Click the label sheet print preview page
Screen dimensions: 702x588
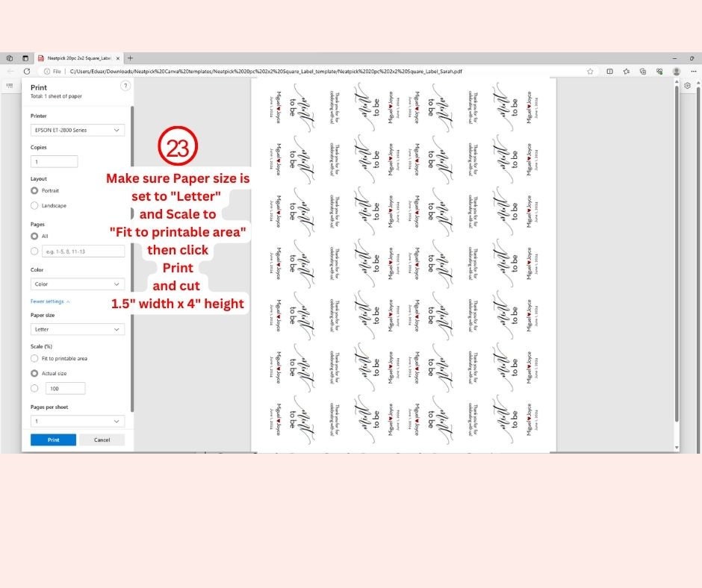pos(403,265)
